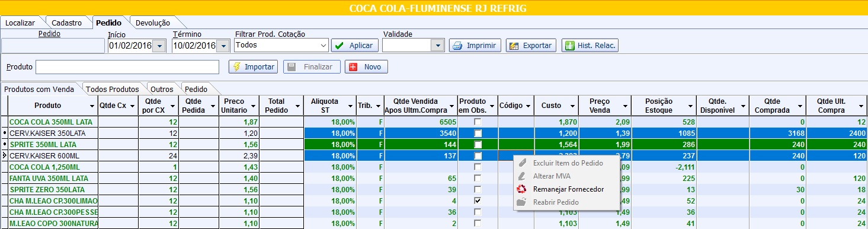
Task: Click the pencil icon beside Alterar MVA
Action: click(521, 176)
